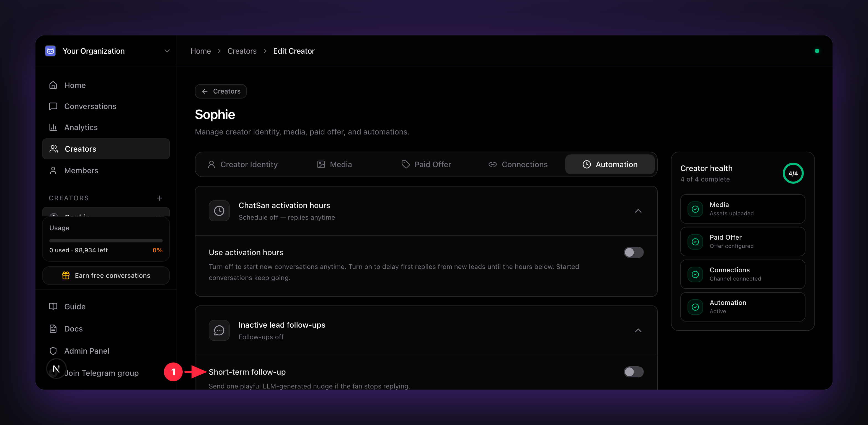
Task: Go to Analytics in the sidebar
Action: coord(106,127)
